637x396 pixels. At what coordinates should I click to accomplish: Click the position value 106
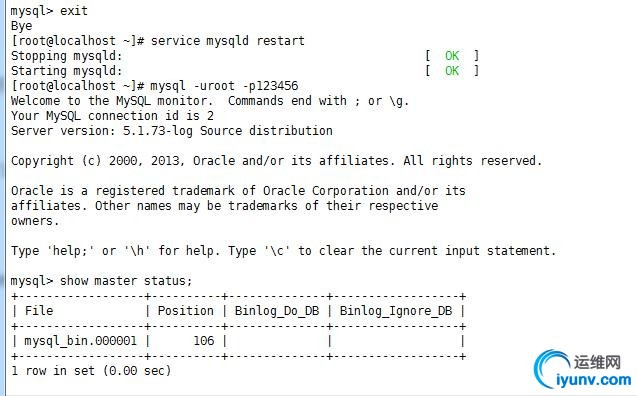click(204, 341)
